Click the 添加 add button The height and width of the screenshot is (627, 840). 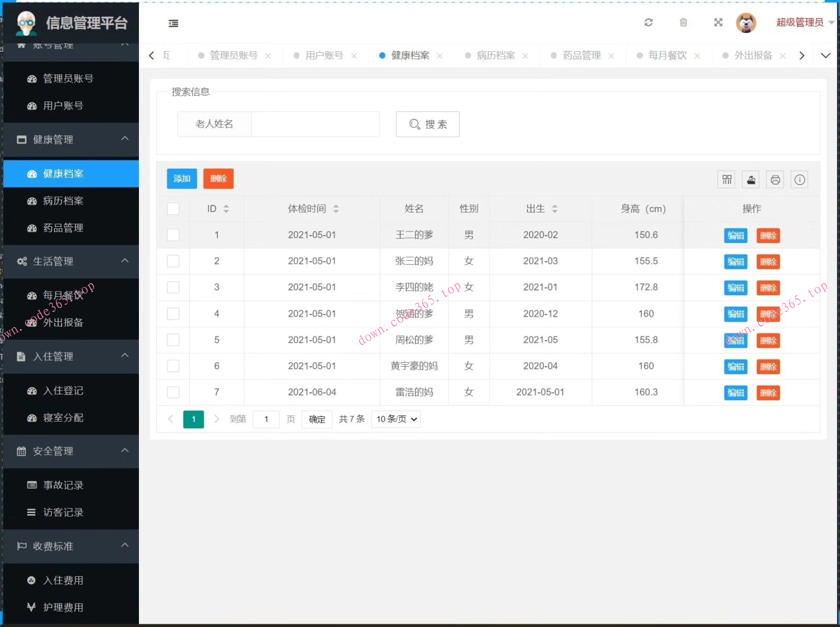(x=181, y=179)
